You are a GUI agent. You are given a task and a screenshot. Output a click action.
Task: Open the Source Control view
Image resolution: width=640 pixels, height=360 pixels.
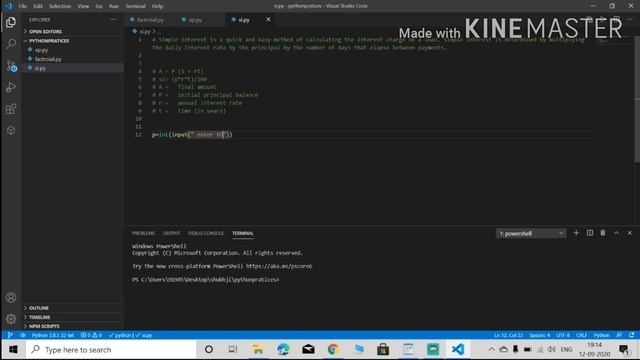click(11, 66)
